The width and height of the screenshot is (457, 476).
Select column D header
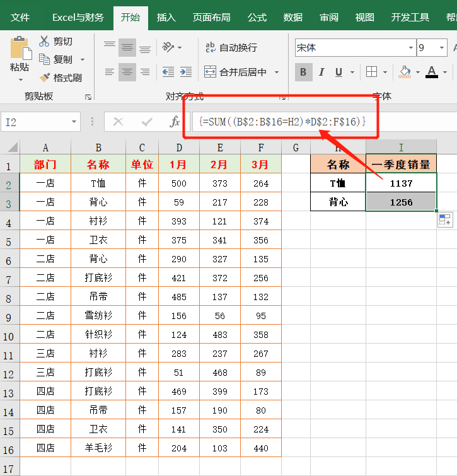coord(179,148)
